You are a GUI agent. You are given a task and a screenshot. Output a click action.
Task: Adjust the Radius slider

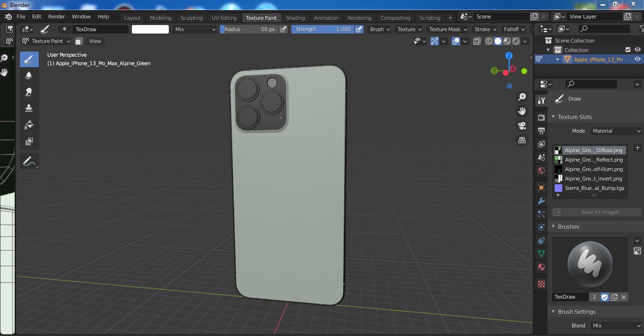(249, 29)
